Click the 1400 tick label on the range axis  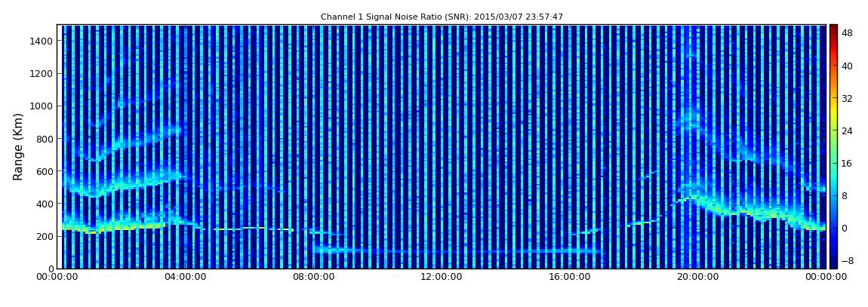(x=42, y=41)
